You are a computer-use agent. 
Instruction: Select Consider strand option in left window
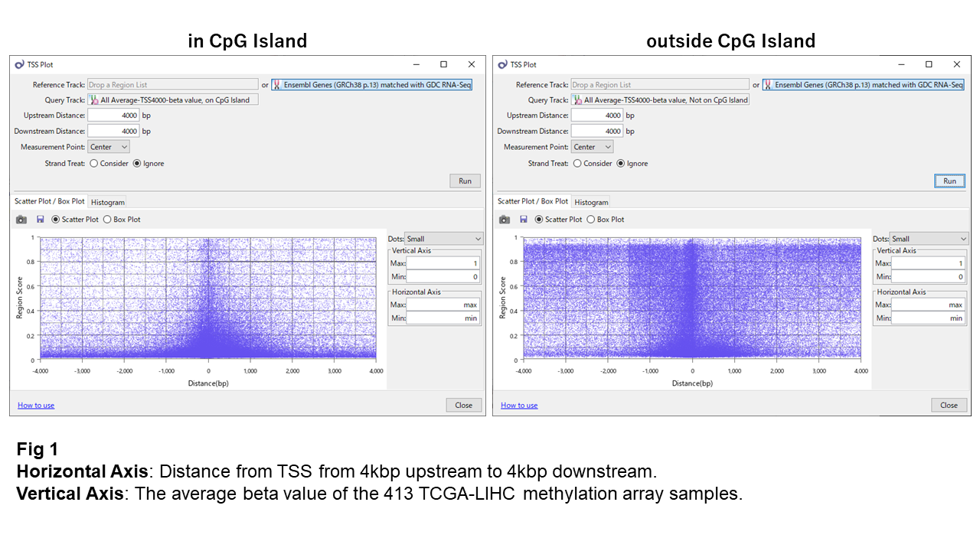click(x=94, y=164)
